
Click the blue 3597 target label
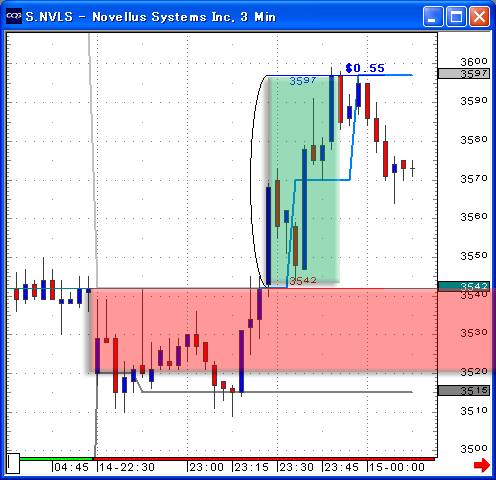pos(303,81)
